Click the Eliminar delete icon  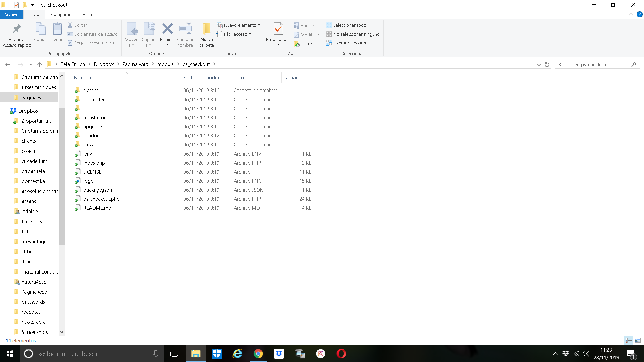pyautogui.click(x=167, y=29)
